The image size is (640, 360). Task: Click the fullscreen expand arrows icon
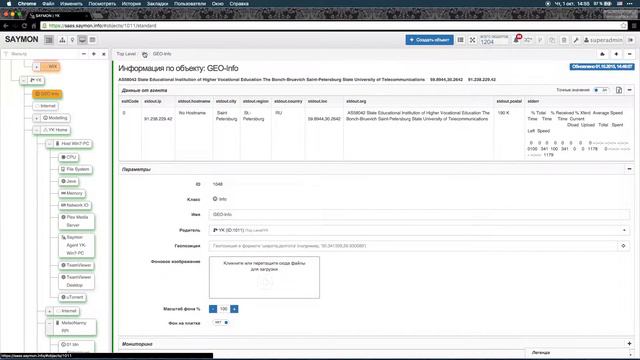pyautogui.click(x=473, y=40)
